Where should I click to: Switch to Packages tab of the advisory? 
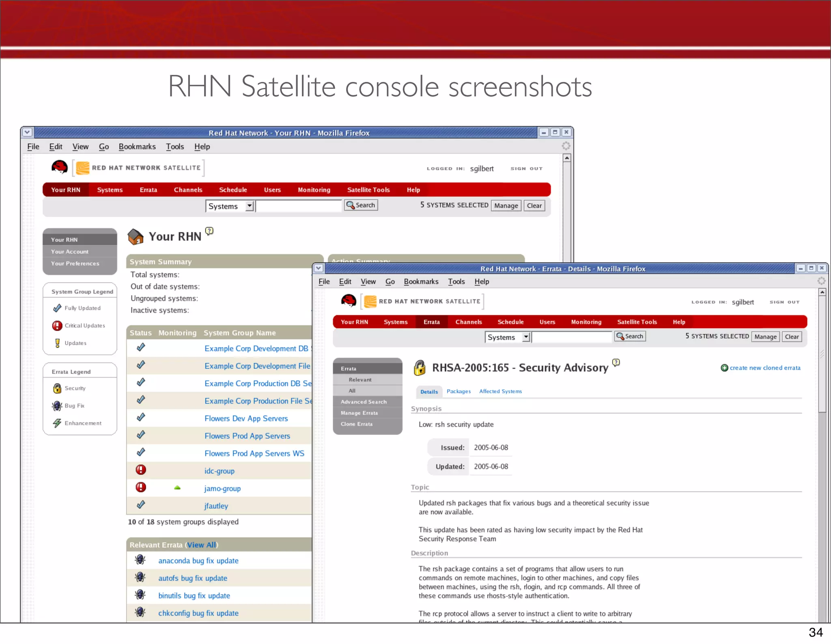(459, 391)
